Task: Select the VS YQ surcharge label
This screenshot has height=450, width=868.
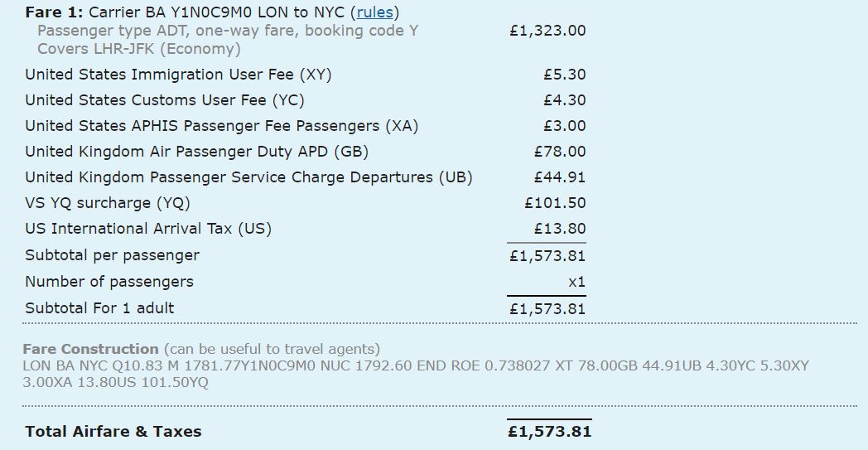Action: (x=108, y=203)
